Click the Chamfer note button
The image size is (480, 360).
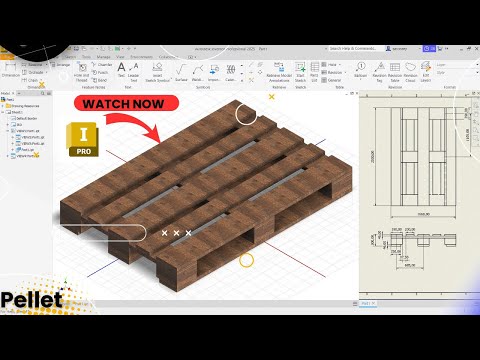[x=102, y=65]
